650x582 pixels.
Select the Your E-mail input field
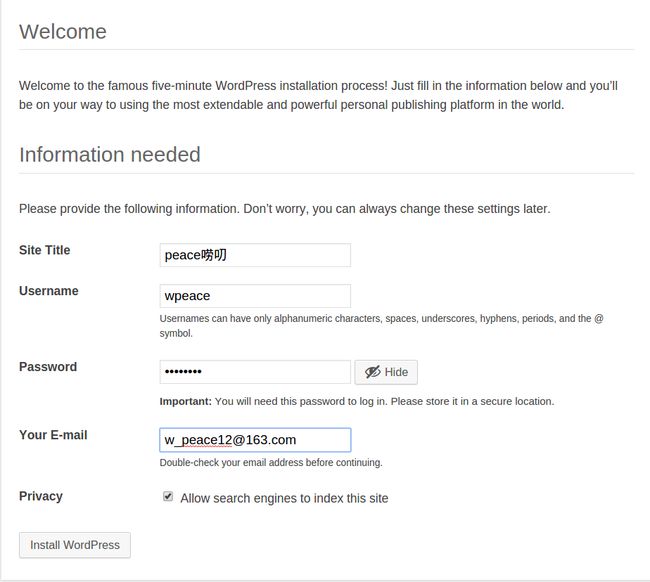[255, 440]
